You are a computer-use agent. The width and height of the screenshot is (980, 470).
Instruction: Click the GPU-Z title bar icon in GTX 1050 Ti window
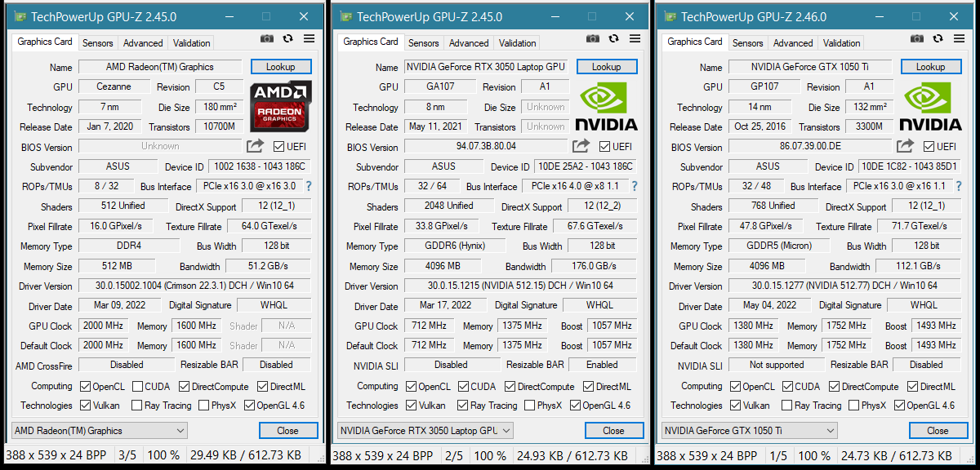pos(670,17)
